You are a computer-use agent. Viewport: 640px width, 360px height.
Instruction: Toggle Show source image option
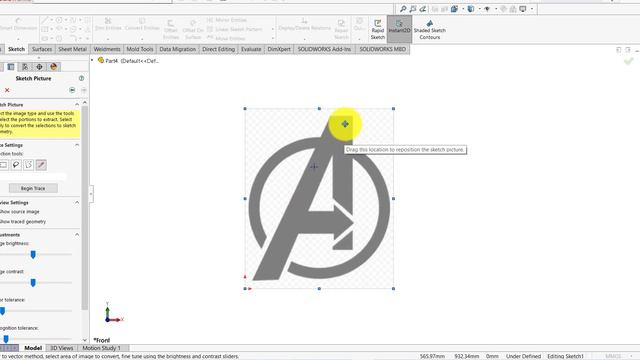point(20,212)
